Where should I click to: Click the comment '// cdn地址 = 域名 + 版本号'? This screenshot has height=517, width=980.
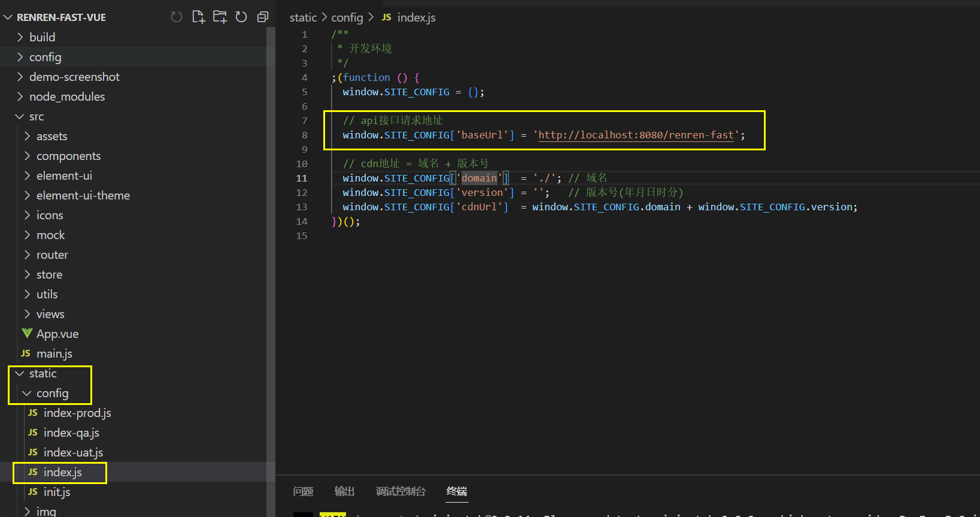(416, 164)
